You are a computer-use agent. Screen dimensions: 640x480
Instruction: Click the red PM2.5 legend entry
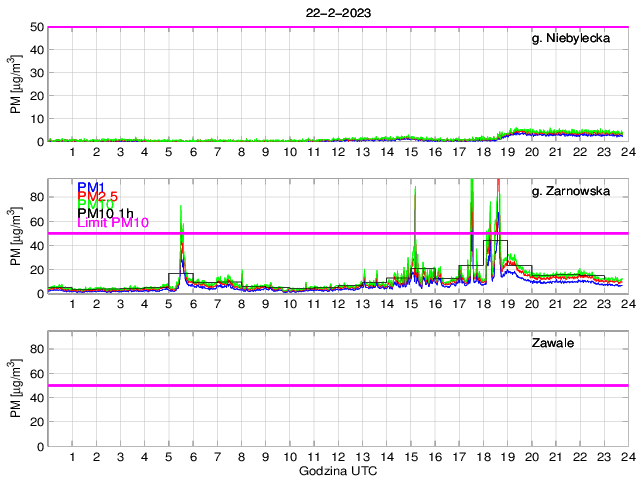[x=99, y=198]
